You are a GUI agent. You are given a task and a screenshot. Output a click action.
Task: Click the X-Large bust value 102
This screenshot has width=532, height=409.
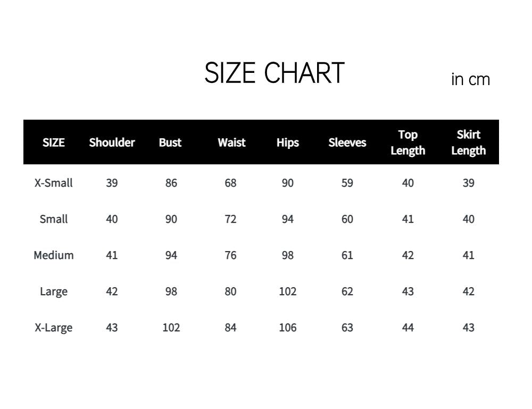[171, 328]
